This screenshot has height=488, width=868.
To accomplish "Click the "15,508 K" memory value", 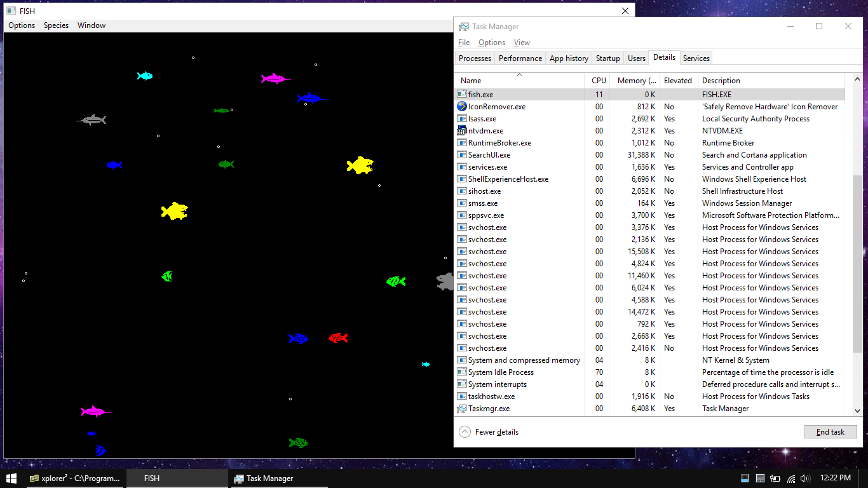I will 642,251.
